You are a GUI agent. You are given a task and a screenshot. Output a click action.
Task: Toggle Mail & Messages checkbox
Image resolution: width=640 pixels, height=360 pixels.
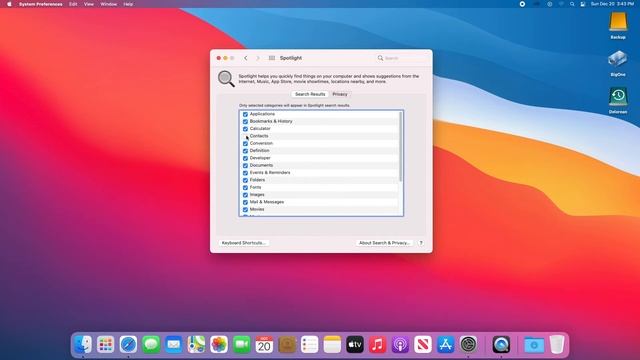click(245, 202)
